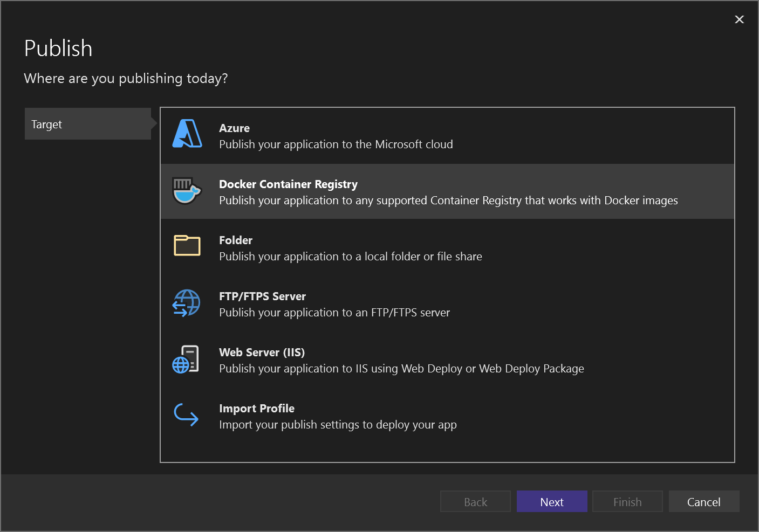Click the highlighted Docker Container Registry row
Screen dimensions: 759x532
448,191
